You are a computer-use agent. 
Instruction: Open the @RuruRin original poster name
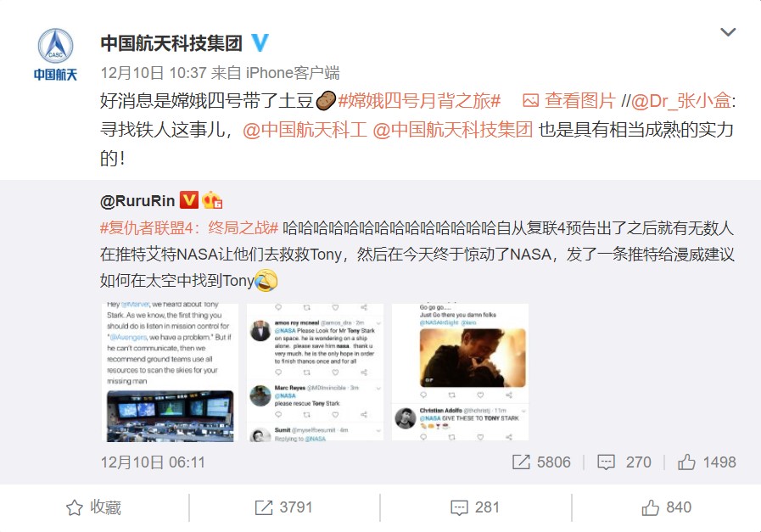137,200
